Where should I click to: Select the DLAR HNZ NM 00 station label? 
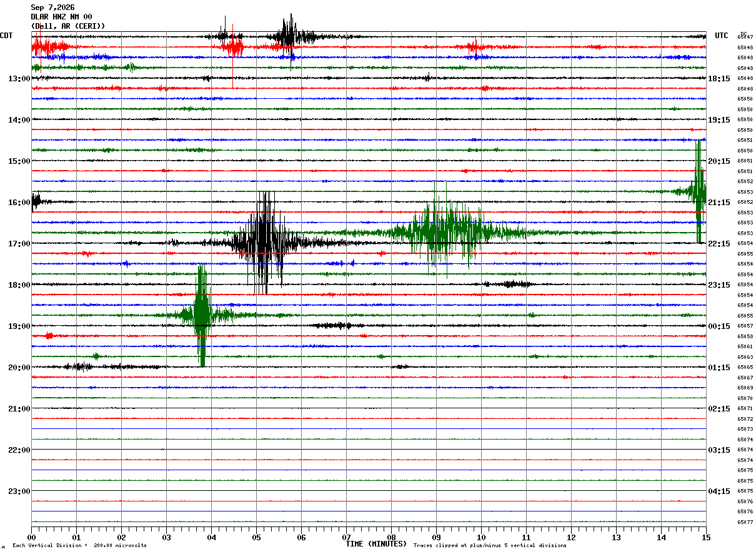61,17
